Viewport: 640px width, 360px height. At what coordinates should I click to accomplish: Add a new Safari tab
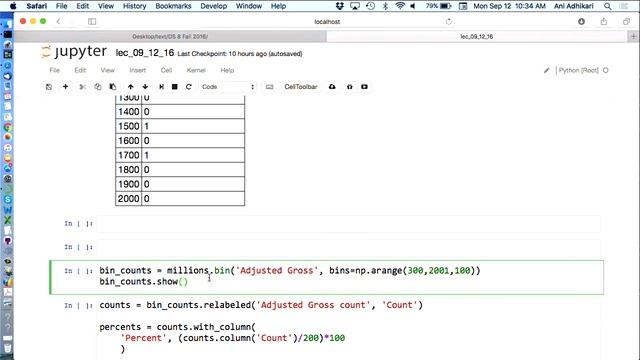pos(633,36)
